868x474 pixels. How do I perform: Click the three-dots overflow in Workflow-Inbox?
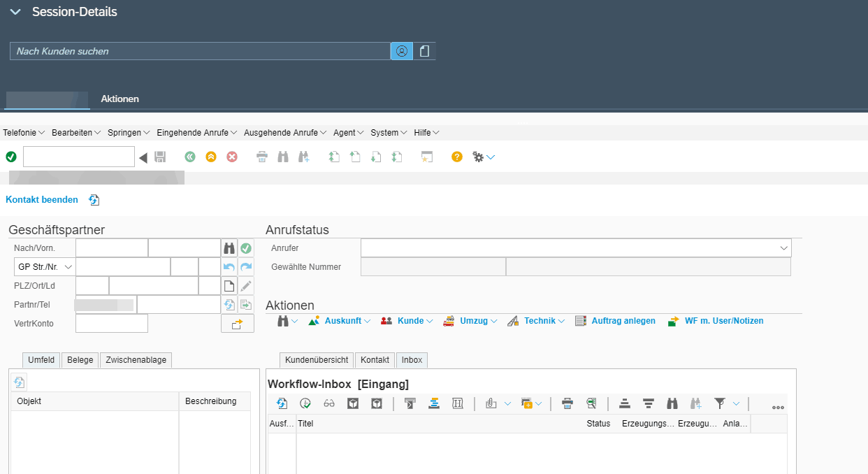click(778, 407)
